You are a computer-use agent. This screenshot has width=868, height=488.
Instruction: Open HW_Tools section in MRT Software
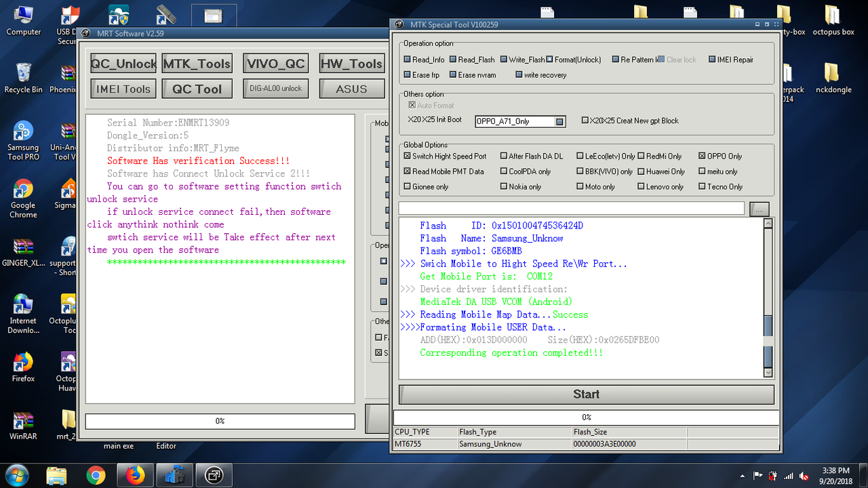click(351, 64)
